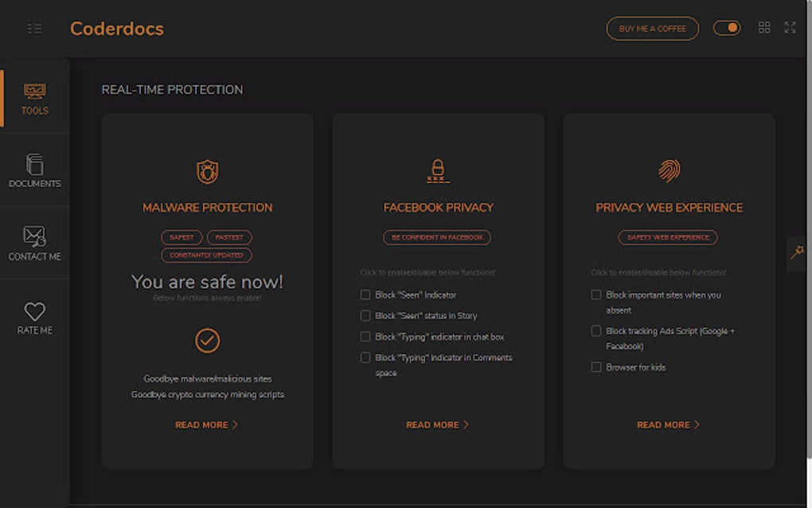Check Block "Seen" status in Story
This screenshot has height=508, width=812.
pos(365,315)
